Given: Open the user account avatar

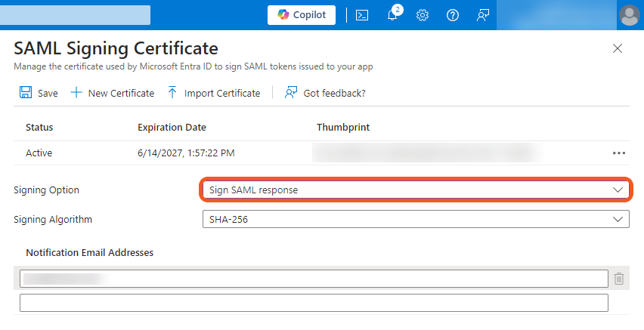Looking at the screenshot, I should click(628, 15).
